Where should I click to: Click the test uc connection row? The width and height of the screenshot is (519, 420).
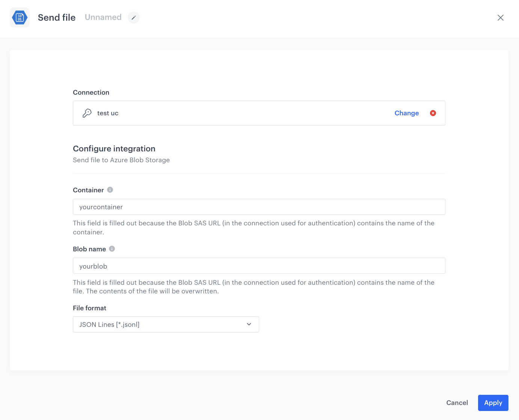pyautogui.click(x=225, y=113)
